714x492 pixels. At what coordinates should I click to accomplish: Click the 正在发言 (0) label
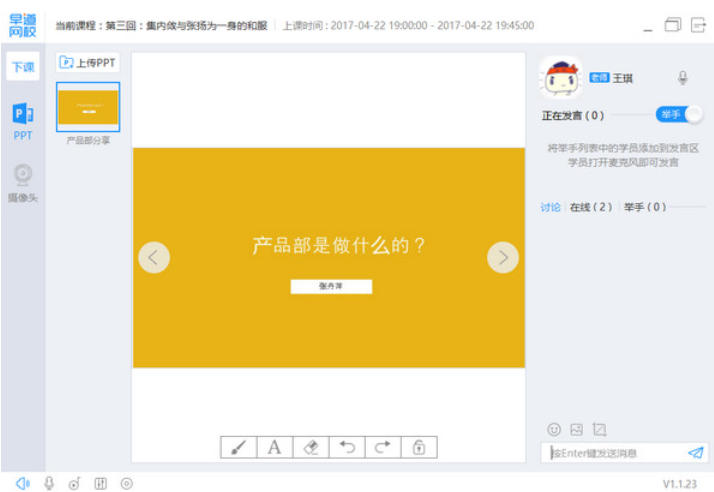[573, 115]
